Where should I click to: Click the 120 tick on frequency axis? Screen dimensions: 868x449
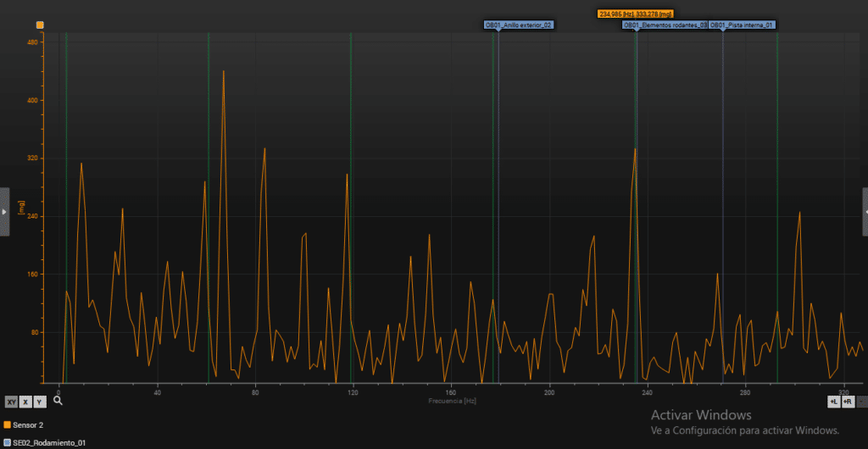tap(353, 393)
